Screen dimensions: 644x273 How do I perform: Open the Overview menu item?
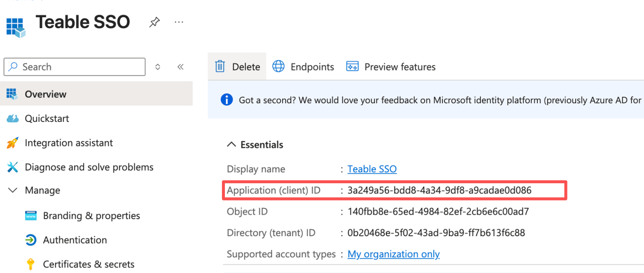tap(96, 94)
